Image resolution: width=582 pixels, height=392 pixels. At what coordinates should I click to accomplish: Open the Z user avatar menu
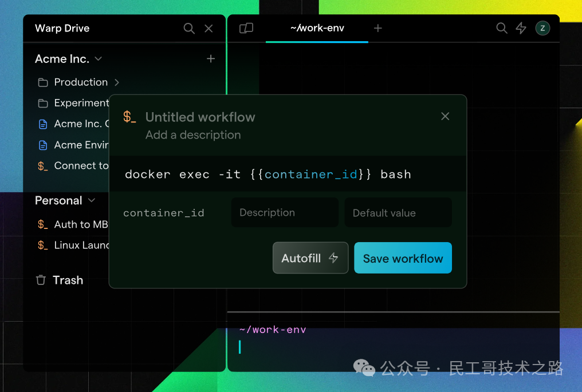click(x=542, y=28)
